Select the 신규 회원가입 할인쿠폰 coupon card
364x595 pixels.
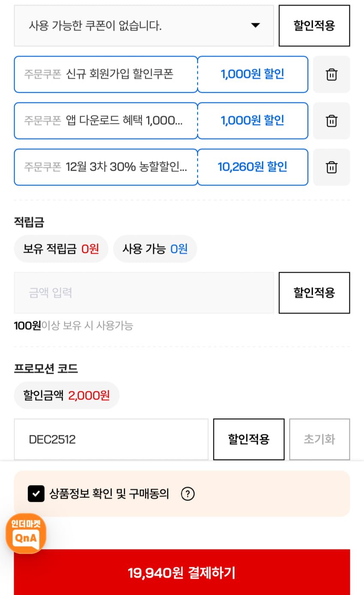pos(106,75)
